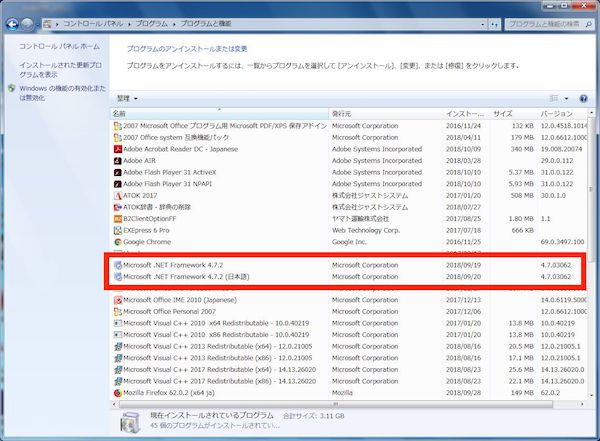Open the help question mark icon
This screenshot has height=441, width=600.
[583, 99]
